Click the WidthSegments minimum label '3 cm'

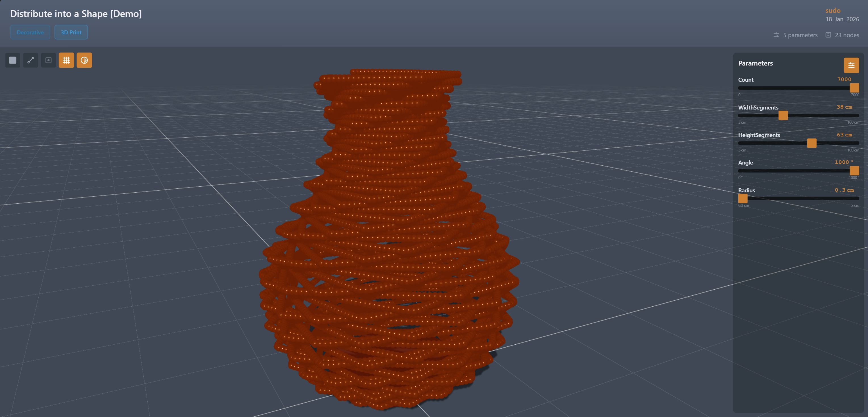(742, 123)
